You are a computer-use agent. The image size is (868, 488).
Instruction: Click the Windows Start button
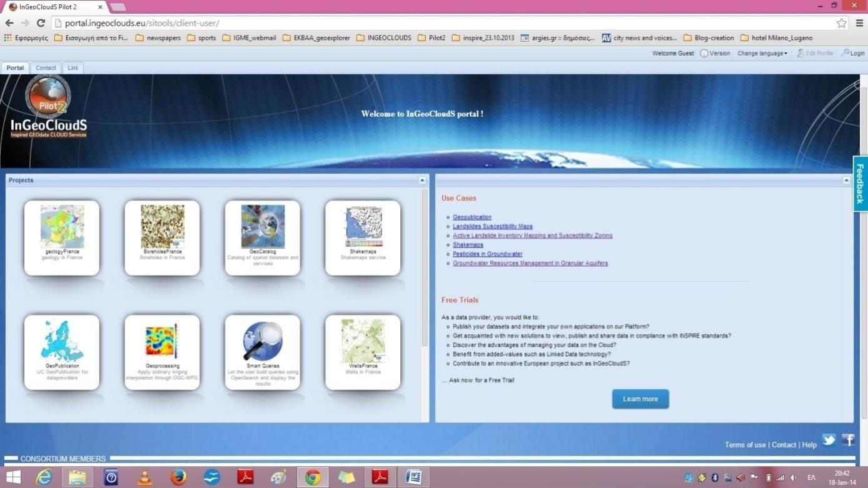click(x=13, y=477)
